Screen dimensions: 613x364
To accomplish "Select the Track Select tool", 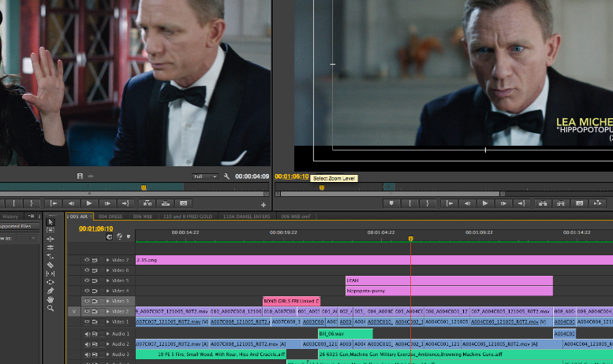I will [x=50, y=230].
